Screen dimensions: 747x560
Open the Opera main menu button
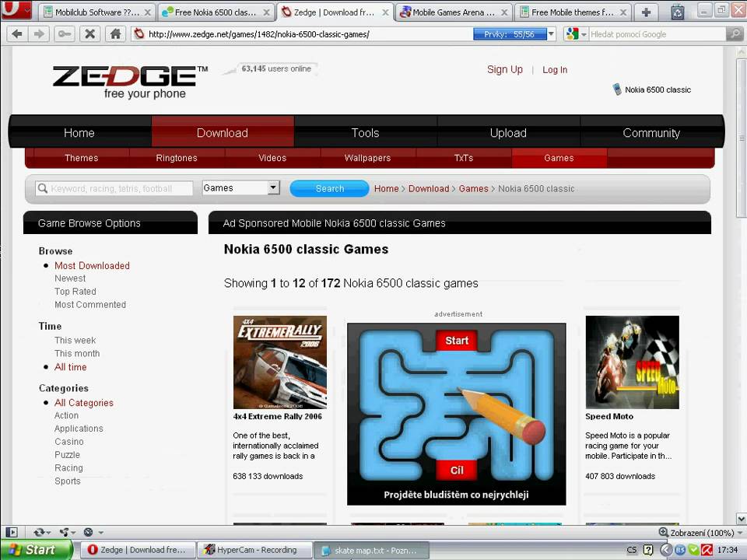point(16,9)
